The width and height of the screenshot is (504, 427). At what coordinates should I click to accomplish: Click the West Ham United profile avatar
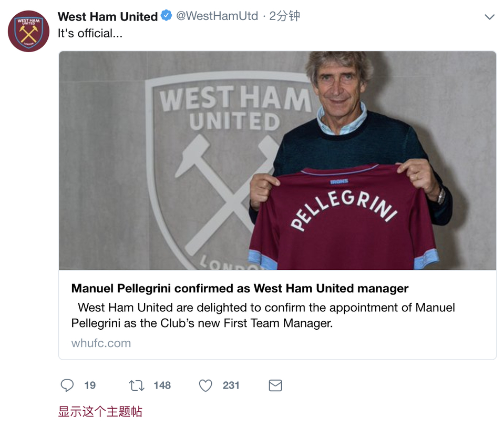tap(28, 31)
